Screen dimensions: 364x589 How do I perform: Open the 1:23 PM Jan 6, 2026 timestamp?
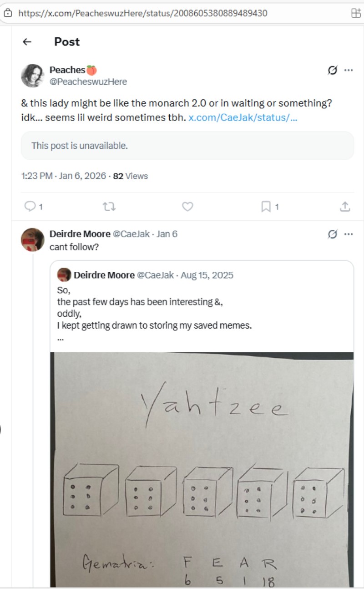[x=63, y=176]
